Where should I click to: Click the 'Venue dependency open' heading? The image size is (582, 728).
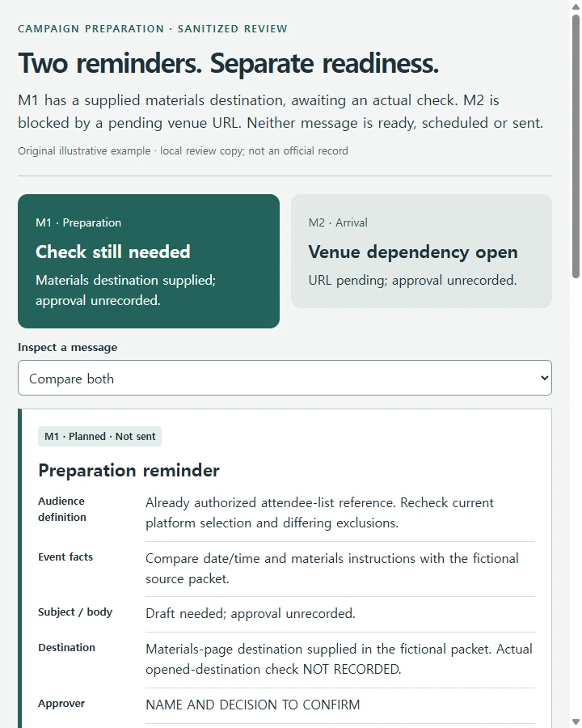[413, 252]
